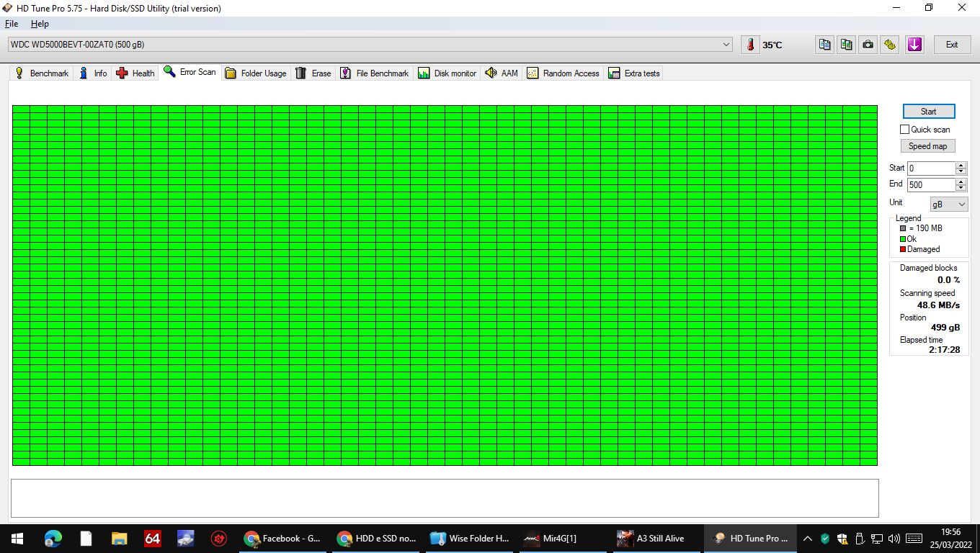Screen dimensions: 980x553
Task: Open the options gear icon
Action: pos(890,45)
